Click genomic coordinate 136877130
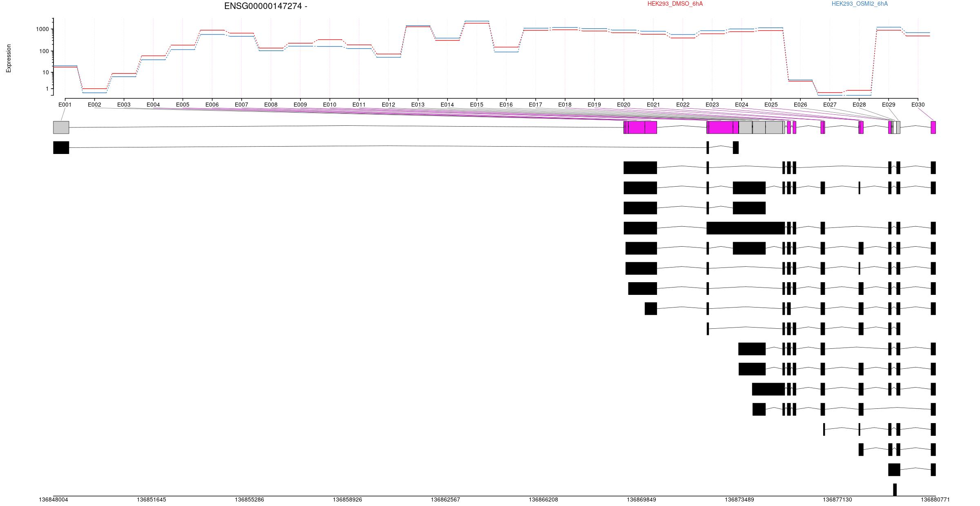980x506 pixels. pos(837,499)
